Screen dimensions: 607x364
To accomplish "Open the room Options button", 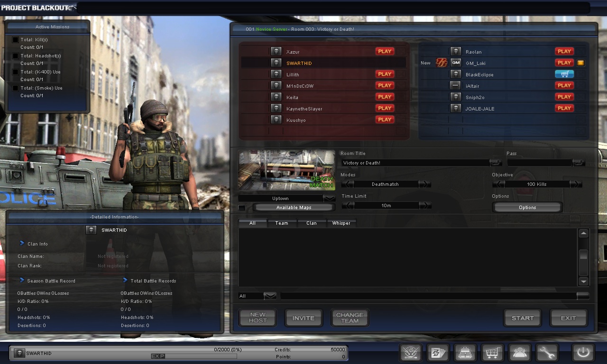I will coord(527,208).
